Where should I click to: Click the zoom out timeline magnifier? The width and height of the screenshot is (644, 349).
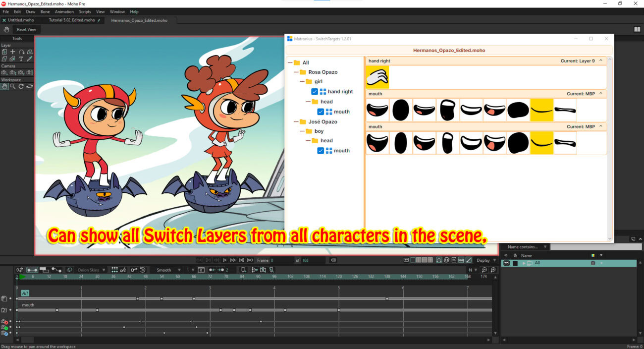484,270
